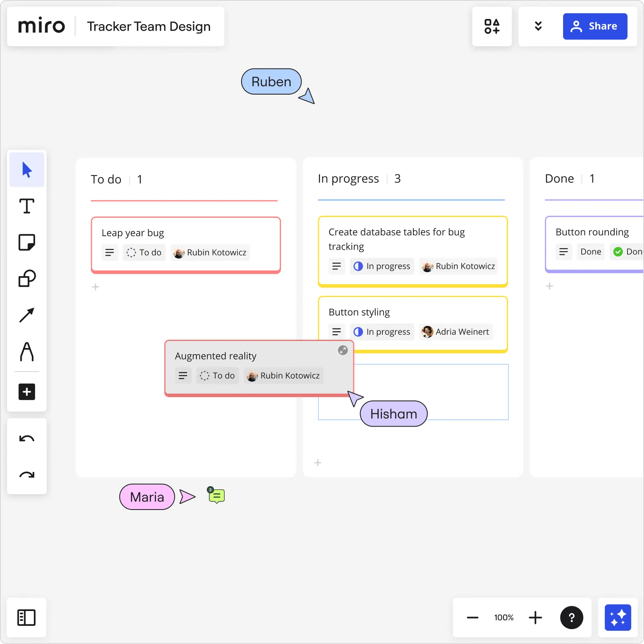The height and width of the screenshot is (644, 644).
Task: Select the sticky note tool
Action: click(x=27, y=242)
